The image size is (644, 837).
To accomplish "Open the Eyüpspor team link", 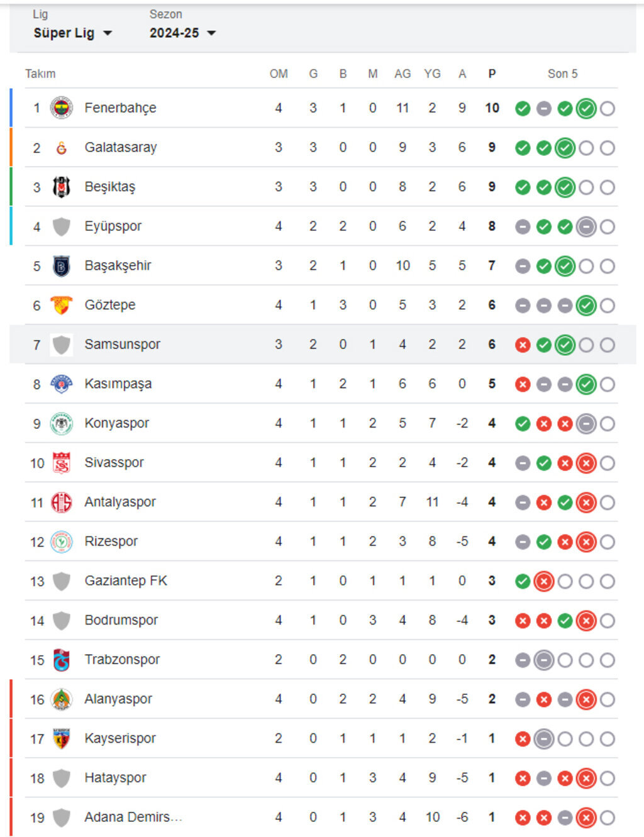I will click(113, 226).
